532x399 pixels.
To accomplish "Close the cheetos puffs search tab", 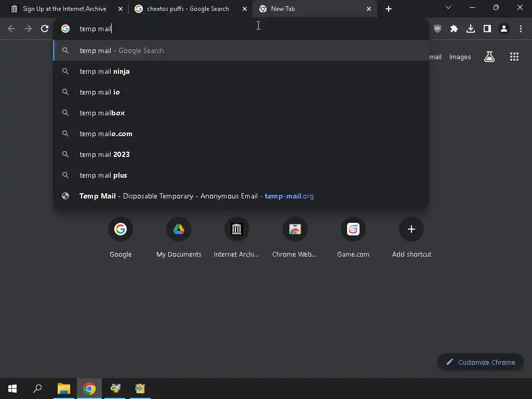I will [x=245, y=9].
